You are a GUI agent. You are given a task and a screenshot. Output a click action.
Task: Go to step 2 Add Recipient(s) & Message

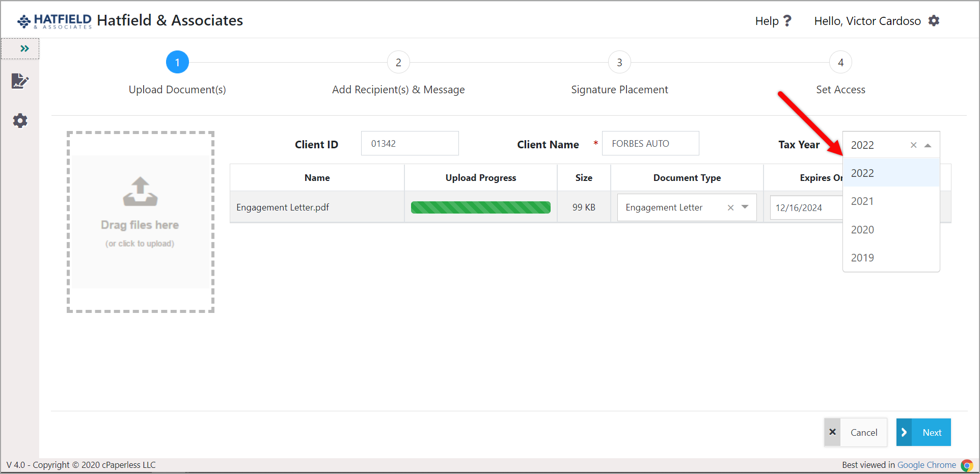[x=398, y=63]
